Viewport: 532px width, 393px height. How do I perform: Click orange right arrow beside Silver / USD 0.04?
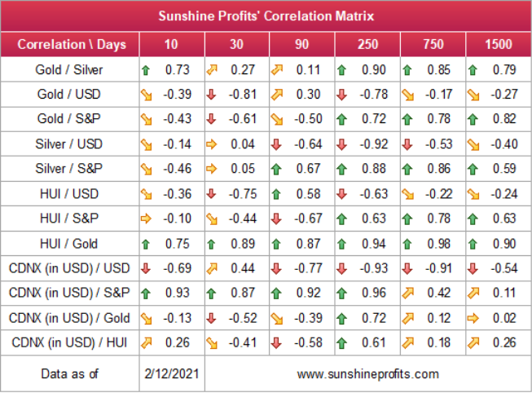tap(211, 144)
